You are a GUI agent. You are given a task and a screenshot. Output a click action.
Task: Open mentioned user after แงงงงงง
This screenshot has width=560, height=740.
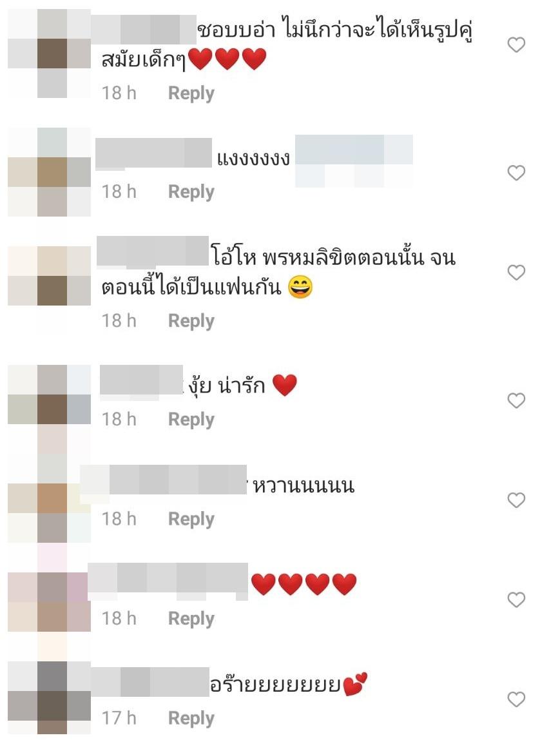coord(354,161)
